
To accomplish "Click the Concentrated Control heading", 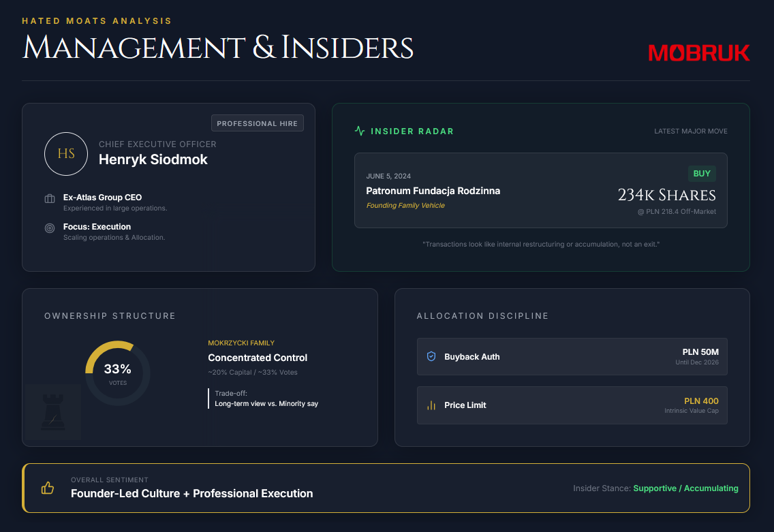I will coord(257,358).
